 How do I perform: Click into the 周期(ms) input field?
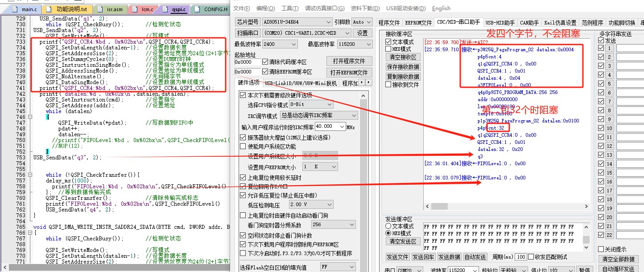pyautogui.click(x=520, y=257)
